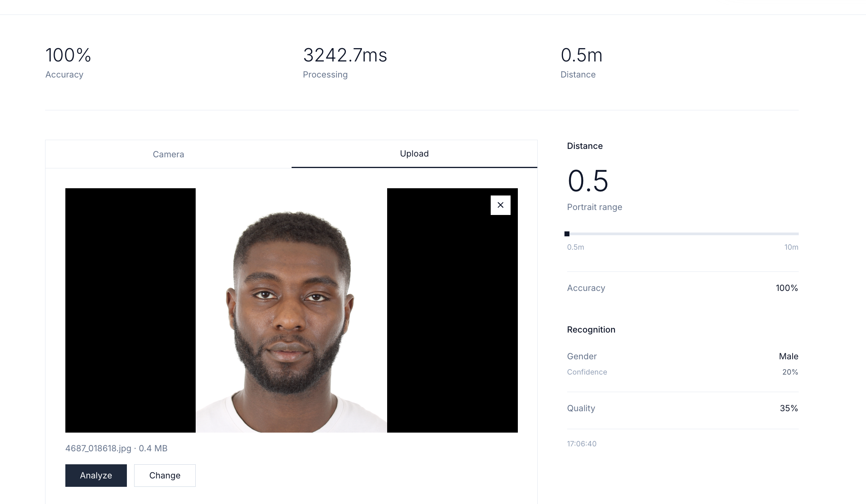Click the large 0.5 Portrait range value
Image resolution: width=866 pixels, height=504 pixels.
pyautogui.click(x=588, y=181)
